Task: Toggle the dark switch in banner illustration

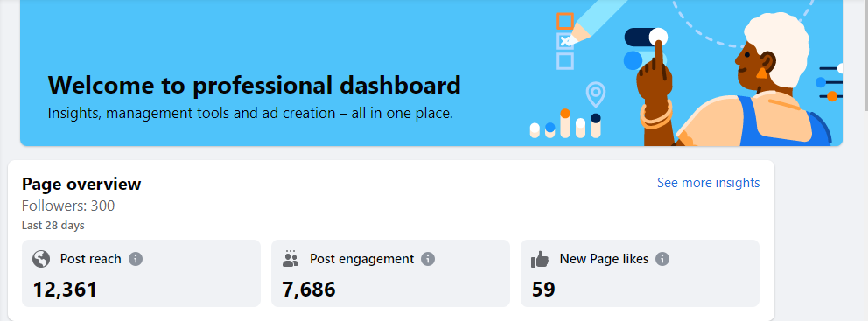Action: (x=646, y=37)
